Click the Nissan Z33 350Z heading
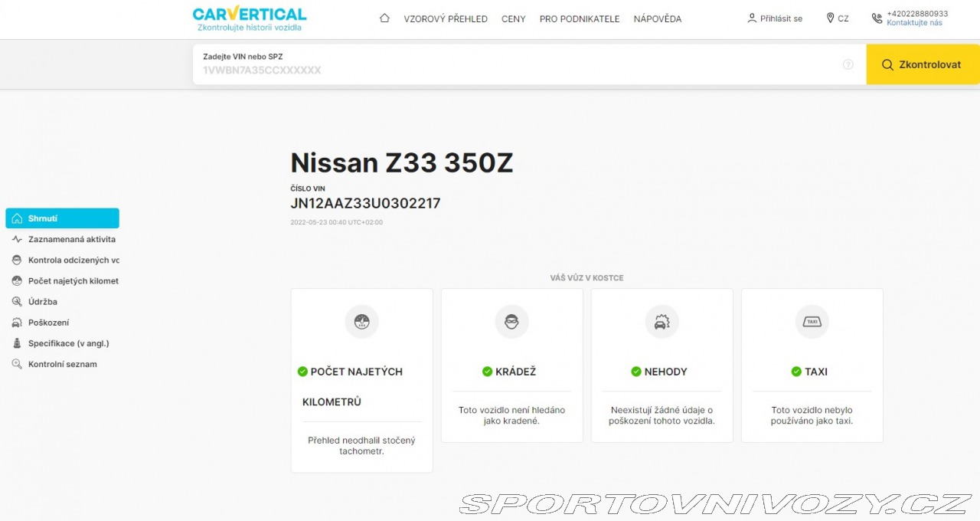Image resolution: width=980 pixels, height=521 pixels. (x=402, y=163)
